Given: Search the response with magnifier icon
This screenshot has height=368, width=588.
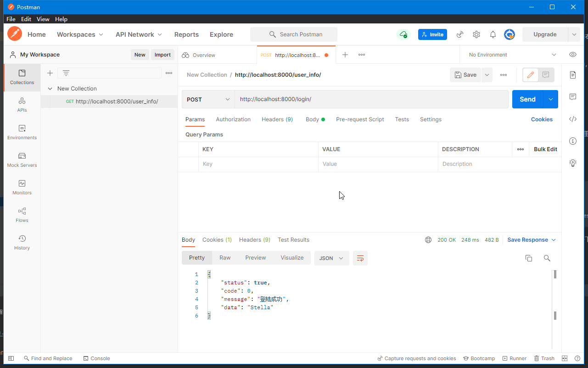Looking at the screenshot, I should (547, 258).
